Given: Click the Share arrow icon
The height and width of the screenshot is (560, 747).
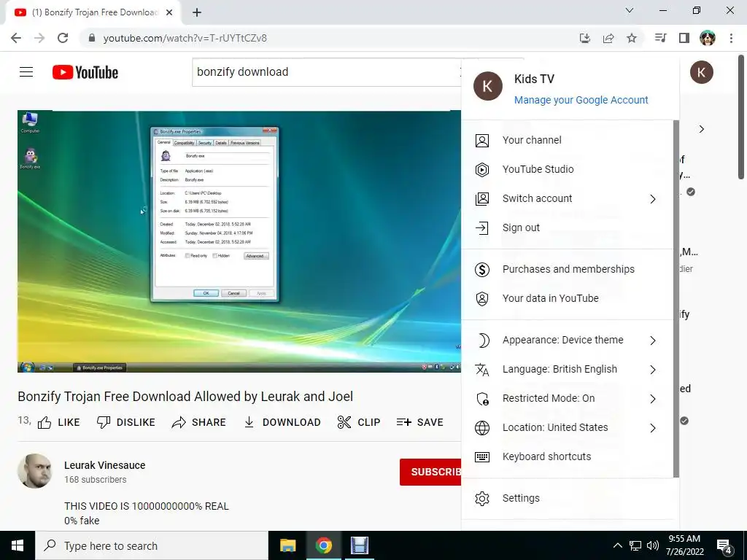Looking at the screenshot, I should (179, 422).
